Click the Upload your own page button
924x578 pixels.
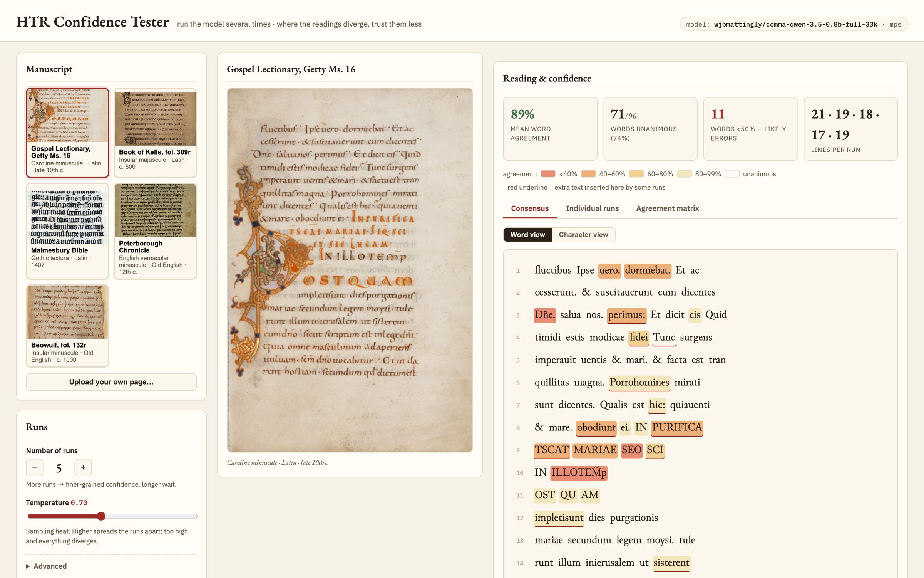coord(111,382)
